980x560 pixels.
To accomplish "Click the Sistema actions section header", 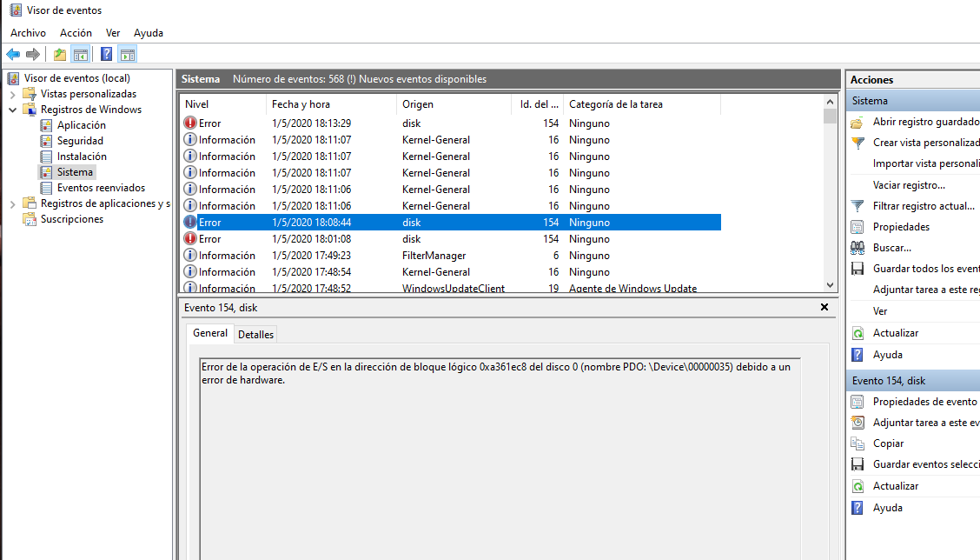I will point(913,101).
